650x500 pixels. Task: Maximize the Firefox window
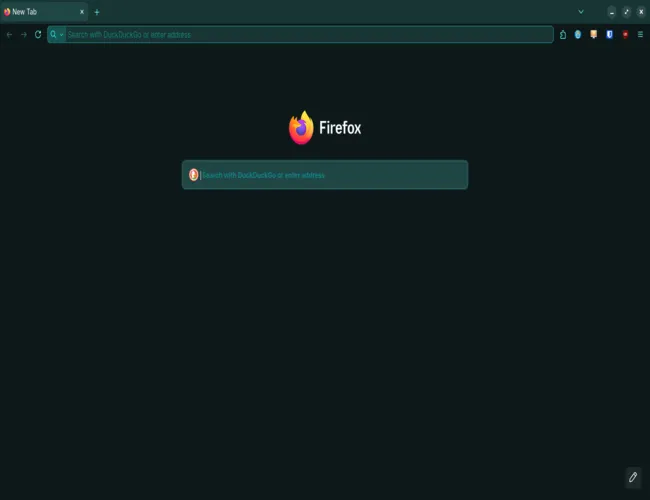(626, 12)
